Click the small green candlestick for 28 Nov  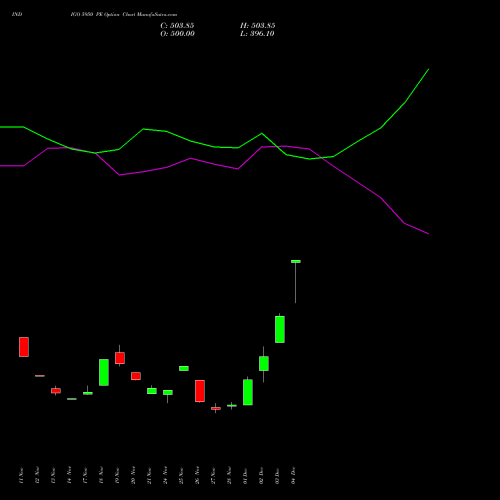tap(232, 406)
